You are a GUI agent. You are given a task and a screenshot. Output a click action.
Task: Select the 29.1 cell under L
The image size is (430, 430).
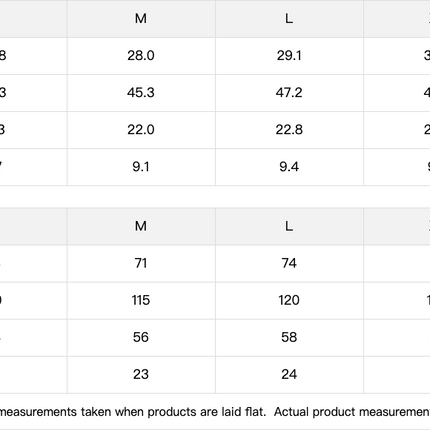tap(289, 56)
